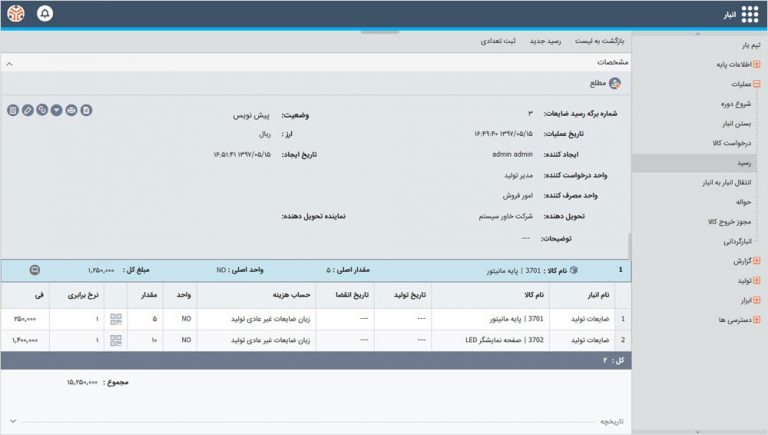
Task: Collapse the مشخصات section chevron
Action: pos(9,62)
